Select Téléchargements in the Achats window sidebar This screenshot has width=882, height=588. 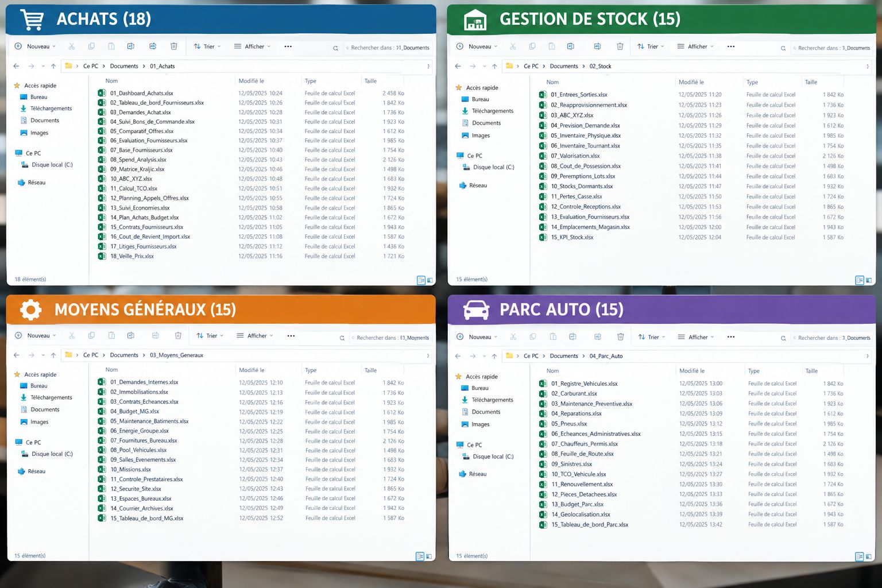click(x=46, y=109)
